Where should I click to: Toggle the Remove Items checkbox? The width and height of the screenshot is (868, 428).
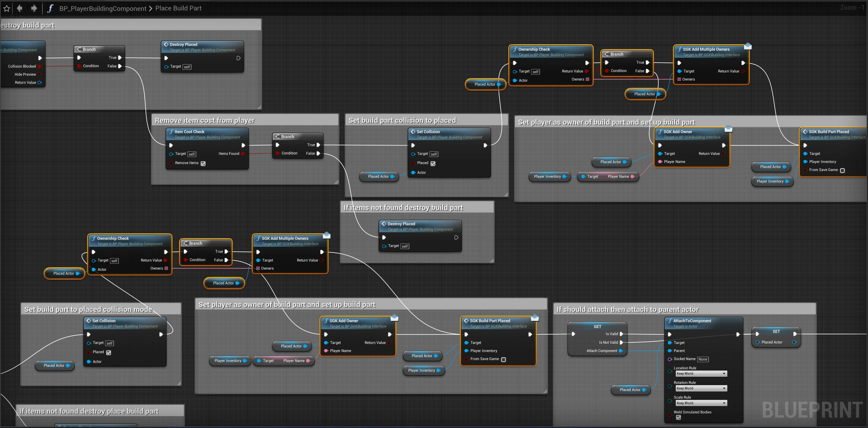203,164
